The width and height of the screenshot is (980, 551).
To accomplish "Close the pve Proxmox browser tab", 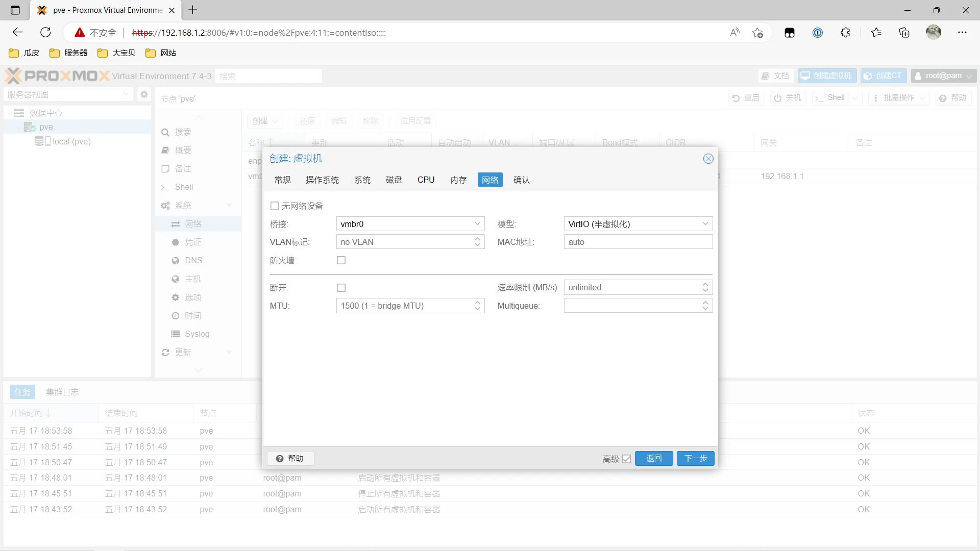I will tap(171, 10).
